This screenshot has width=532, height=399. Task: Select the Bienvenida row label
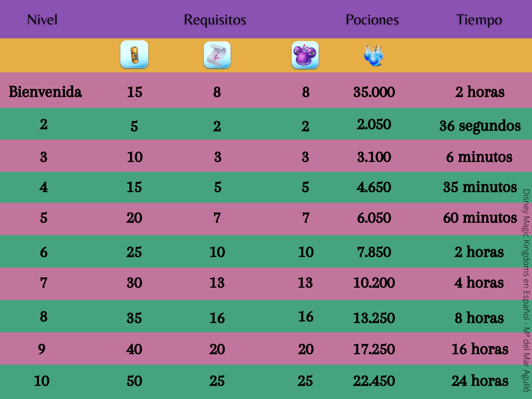45,92
